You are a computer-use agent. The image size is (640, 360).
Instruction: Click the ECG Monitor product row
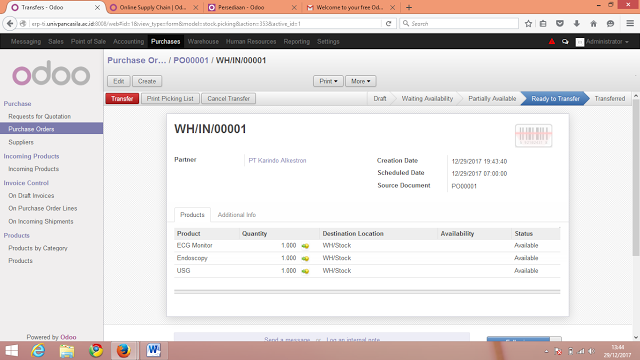[x=367, y=245]
